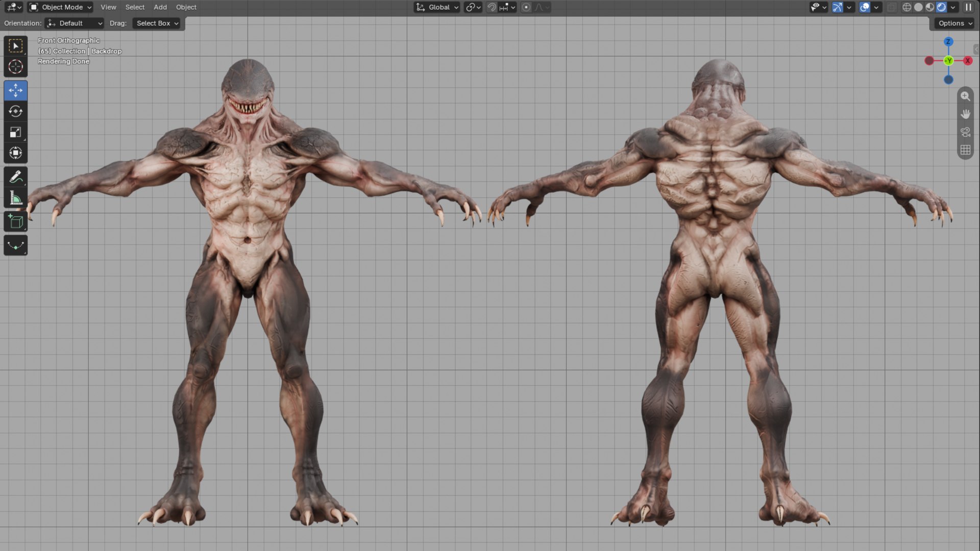Switch to wireframe viewport shading
The width and height of the screenshot is (980, 551).
pyautogui.click(x=907, y=7)
